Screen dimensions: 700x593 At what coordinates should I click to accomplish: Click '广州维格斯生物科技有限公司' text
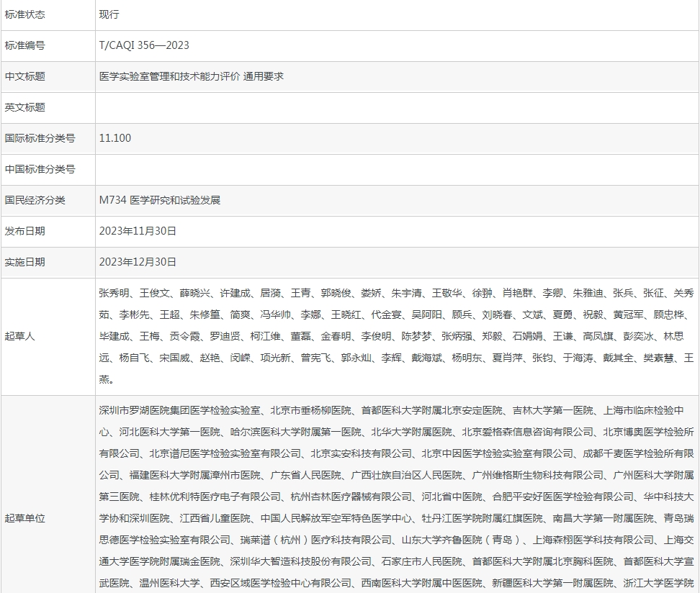click(537, 475)
